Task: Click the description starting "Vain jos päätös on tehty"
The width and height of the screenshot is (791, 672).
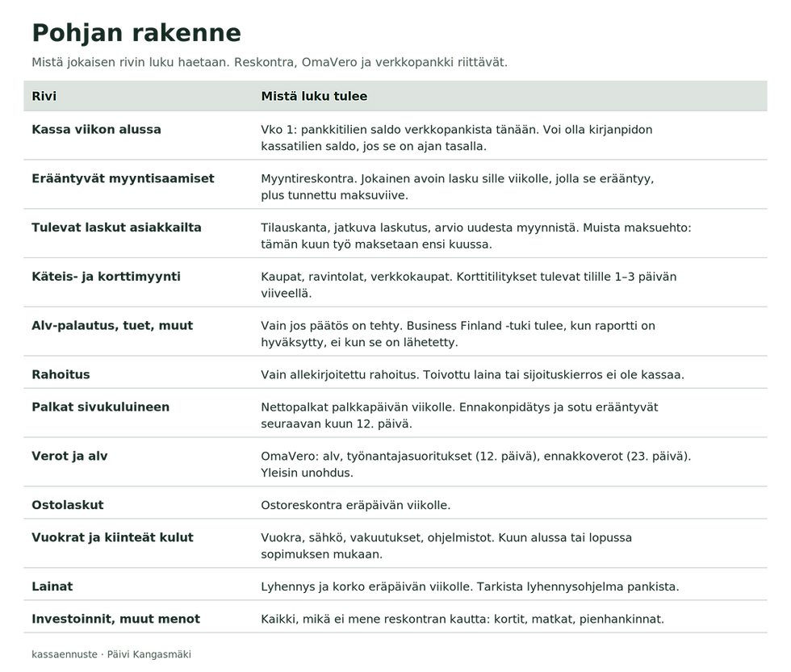Action: 458,334
